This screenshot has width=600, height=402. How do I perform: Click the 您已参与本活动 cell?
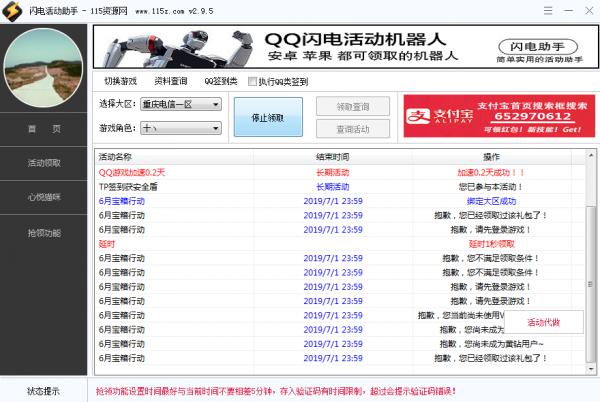click(491, 187)
